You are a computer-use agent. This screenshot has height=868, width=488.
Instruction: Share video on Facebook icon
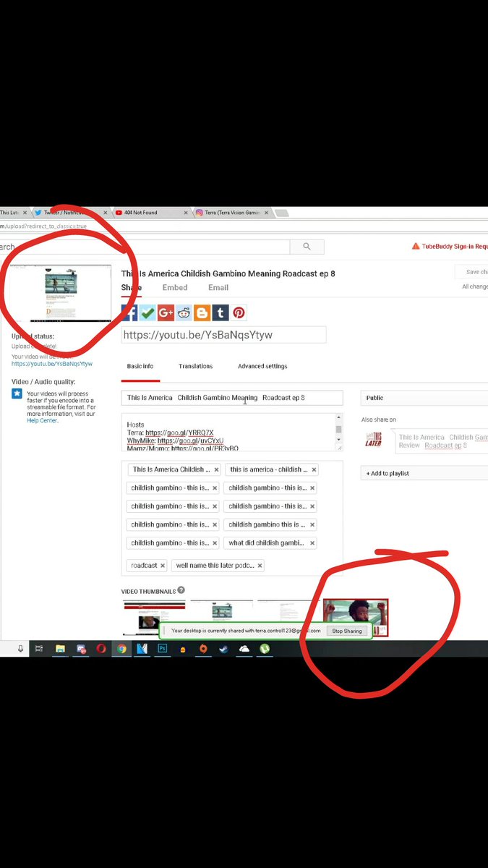coord(129,312)
